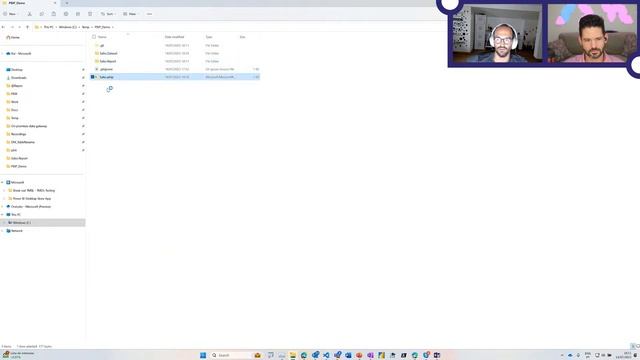Open Power BI Desktop Store App folder
This screenshot has width=640, height=360.
[x=31, y=198]
